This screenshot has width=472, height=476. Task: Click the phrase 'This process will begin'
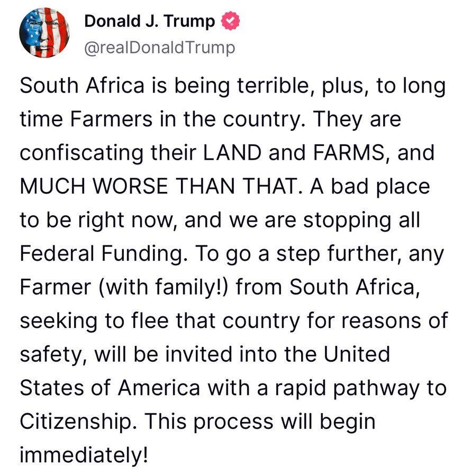[x=260, y=422]
